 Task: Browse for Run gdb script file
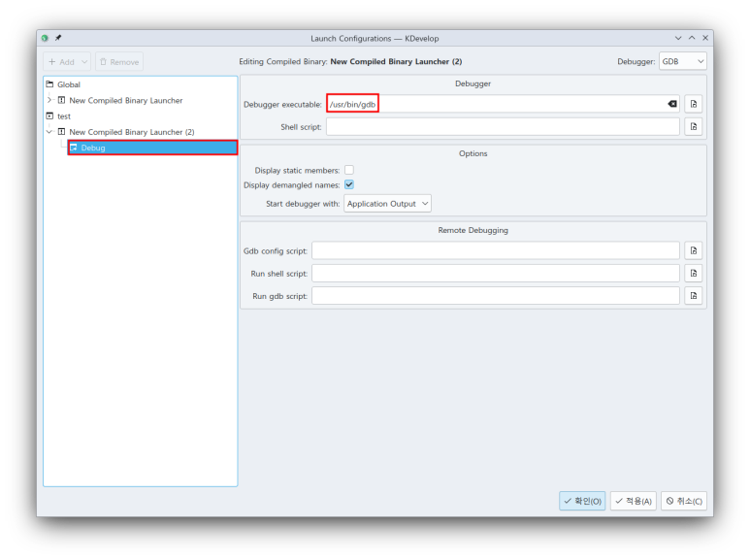click(693, 296)
